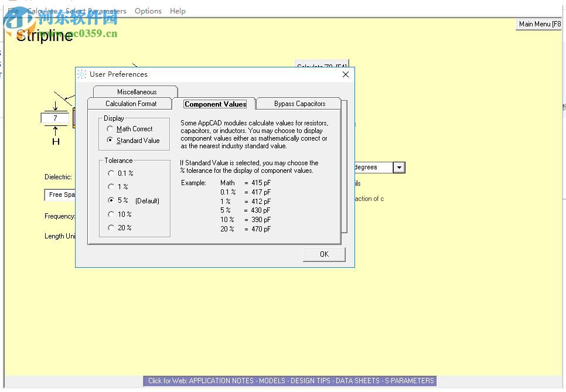Select the 20 % tolerance option
The height and width of the screenshot is (392, 566).
pyautogui.click(x=111, y=228)
